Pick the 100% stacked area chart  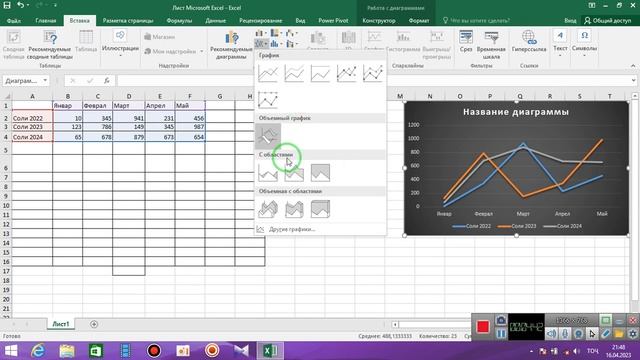(320, 173)
